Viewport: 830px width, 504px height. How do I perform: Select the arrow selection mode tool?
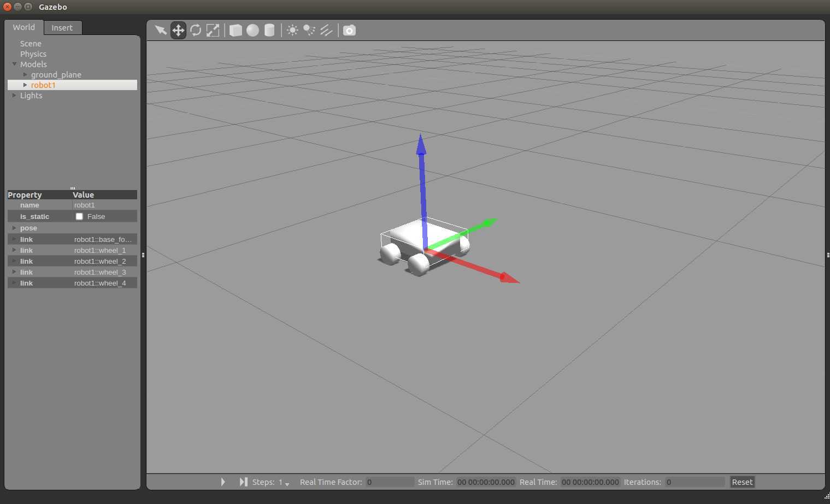(x=161, y=30)
